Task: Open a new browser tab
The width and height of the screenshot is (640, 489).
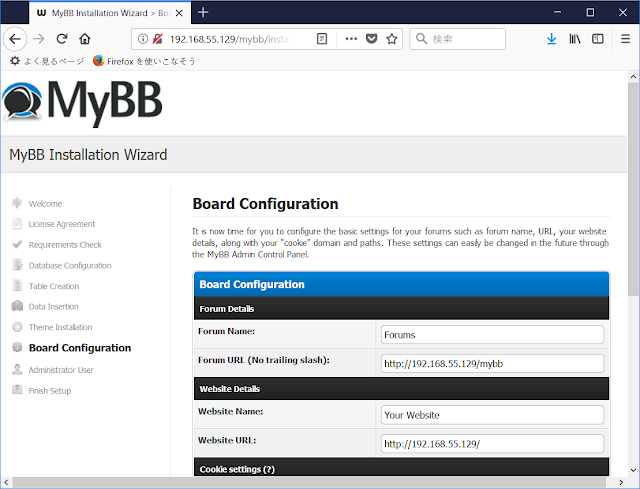Action: (x=203, y=13)
